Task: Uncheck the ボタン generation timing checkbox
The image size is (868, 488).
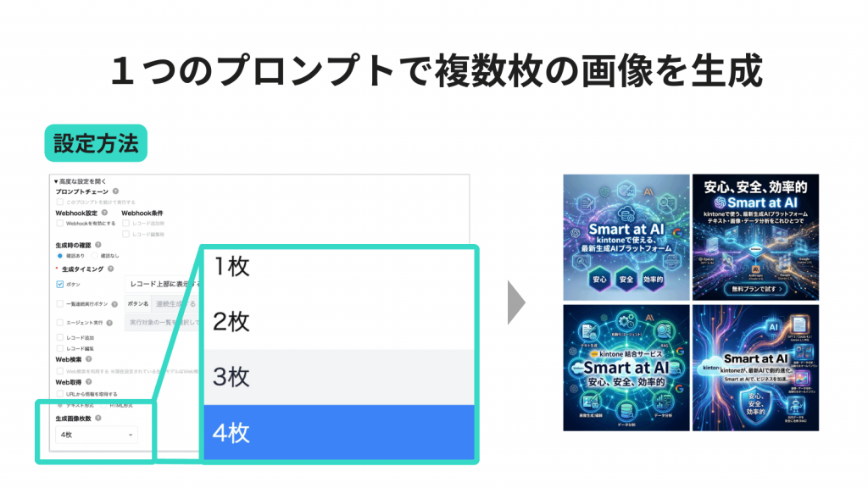Action: pyautogui.click(x=60, y=285)
